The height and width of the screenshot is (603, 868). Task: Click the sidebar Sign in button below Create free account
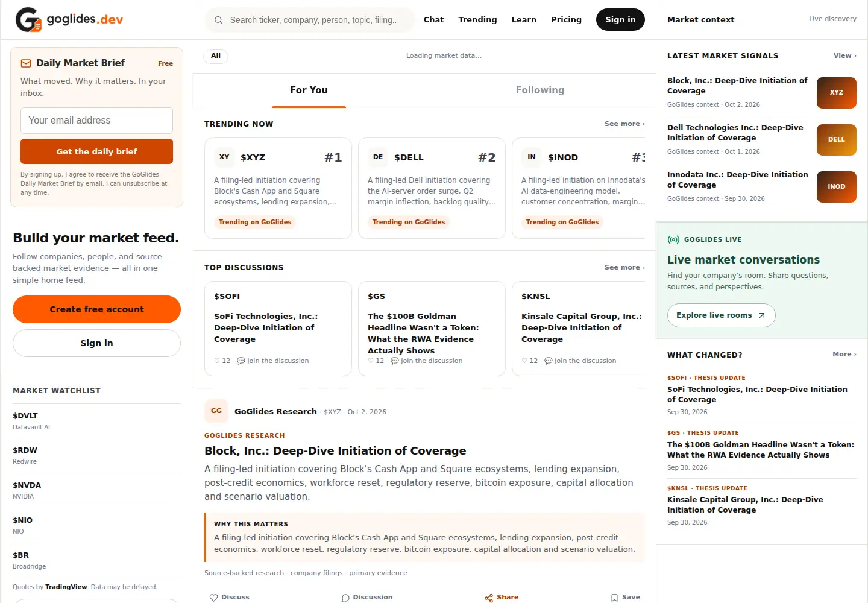click(96, 343)
